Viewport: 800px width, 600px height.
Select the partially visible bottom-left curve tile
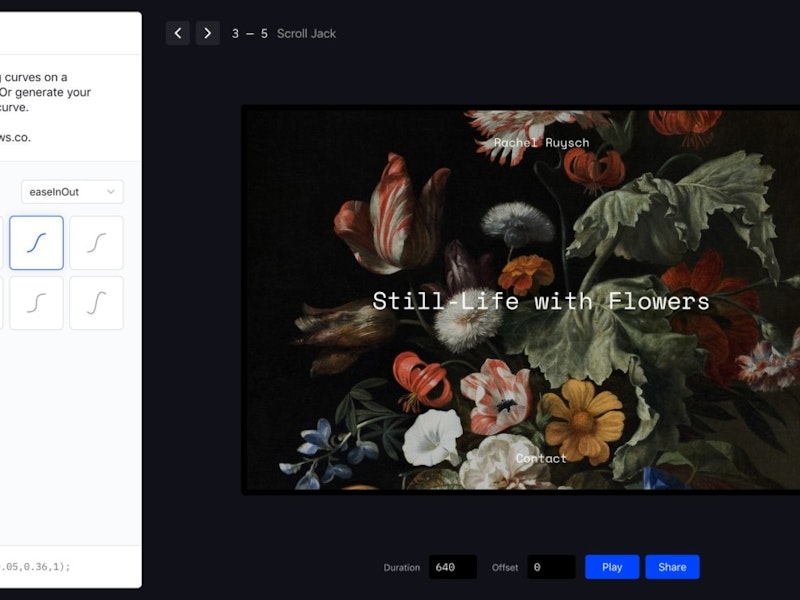click(x=1, y=303)
